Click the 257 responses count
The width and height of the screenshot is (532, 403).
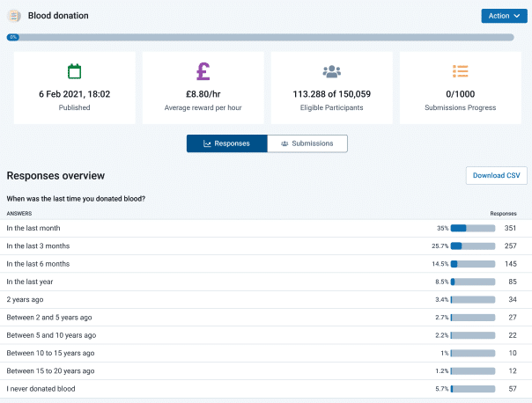point(510,246)
